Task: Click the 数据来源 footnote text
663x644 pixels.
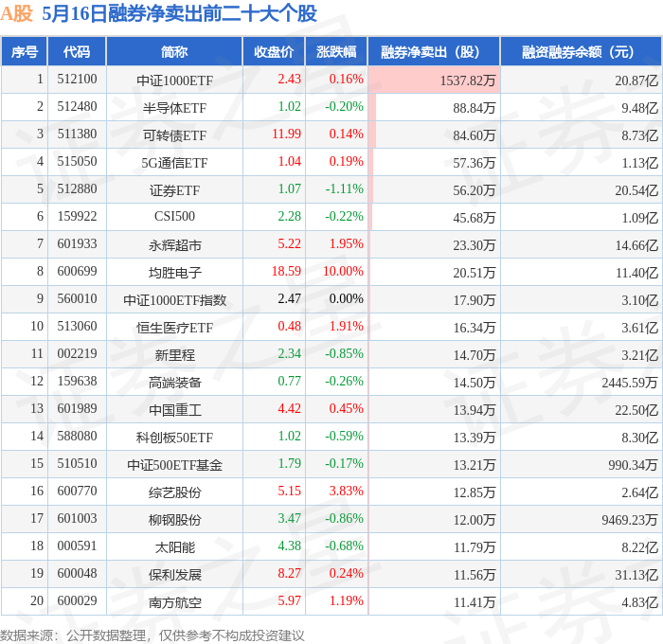Action: point(152,635)
